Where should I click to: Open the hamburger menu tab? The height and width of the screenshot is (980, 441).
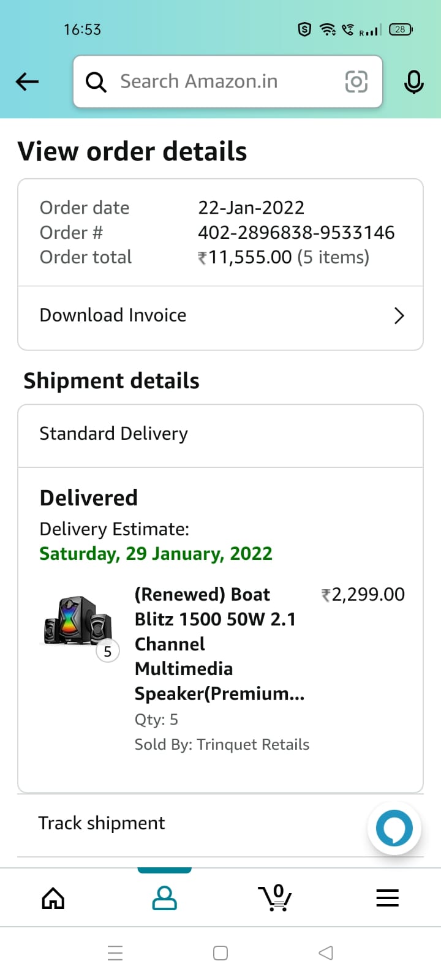pyautogui.click(x=387, y=899)
